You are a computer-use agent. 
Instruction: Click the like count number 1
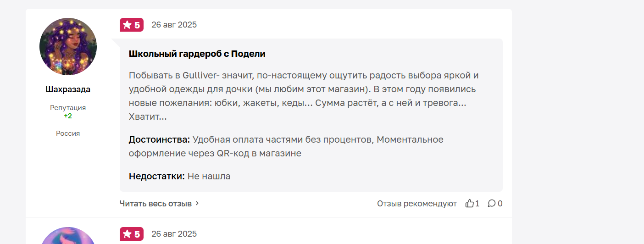coord(477,203)
